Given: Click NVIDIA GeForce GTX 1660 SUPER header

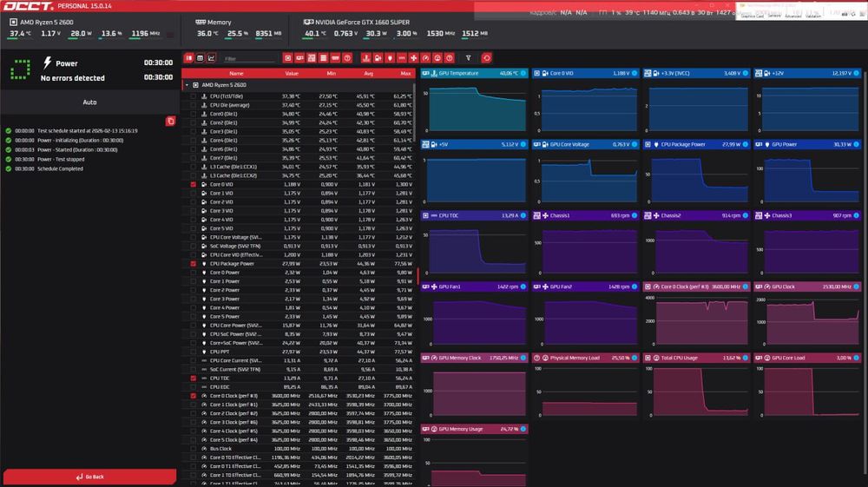Looking at the screenshot, I should (357, 23).
